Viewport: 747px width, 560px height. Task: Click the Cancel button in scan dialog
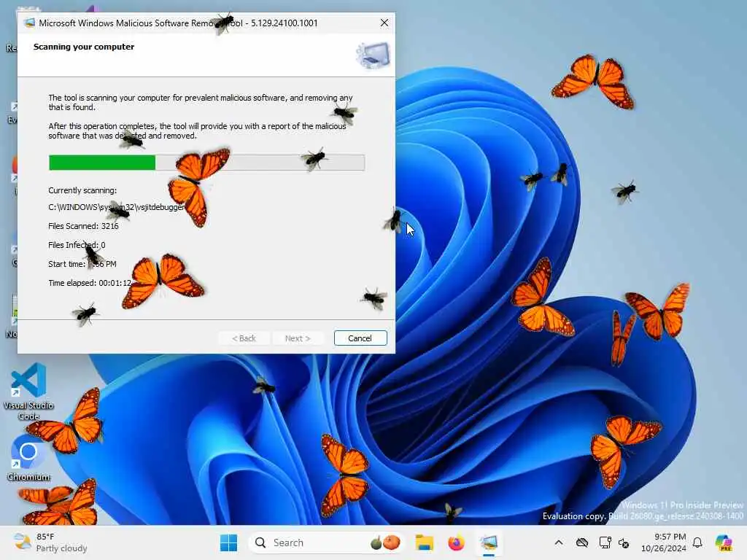(x=360, y=338)
